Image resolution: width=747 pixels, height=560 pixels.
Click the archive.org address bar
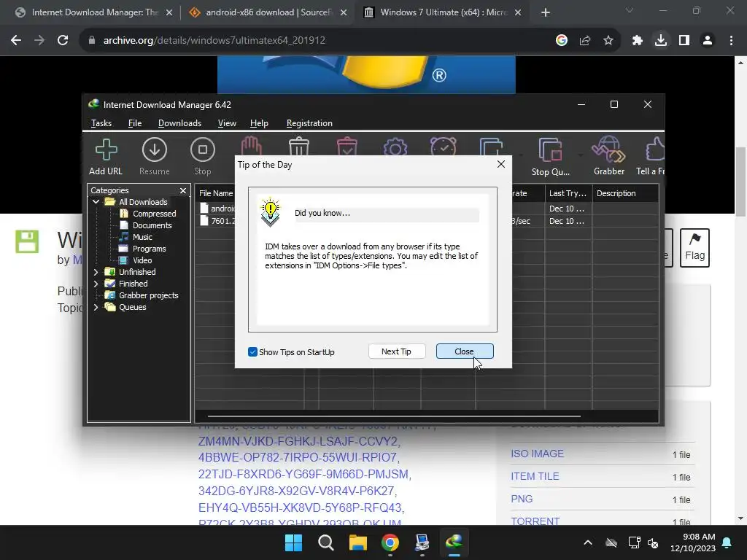(x=320, y=41)
